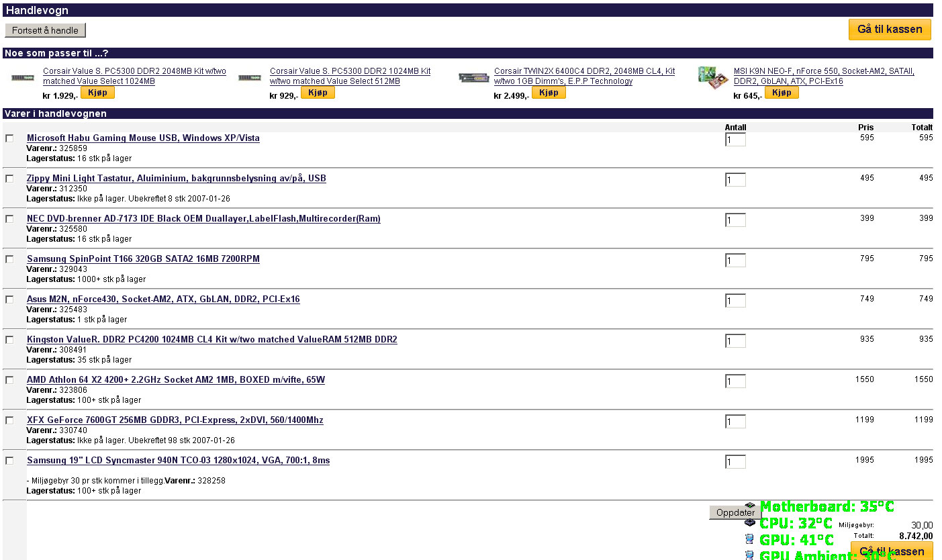Click Kjøp for the kr 929 Corsair kit
942x560 pixels.
tap(318, 93)
